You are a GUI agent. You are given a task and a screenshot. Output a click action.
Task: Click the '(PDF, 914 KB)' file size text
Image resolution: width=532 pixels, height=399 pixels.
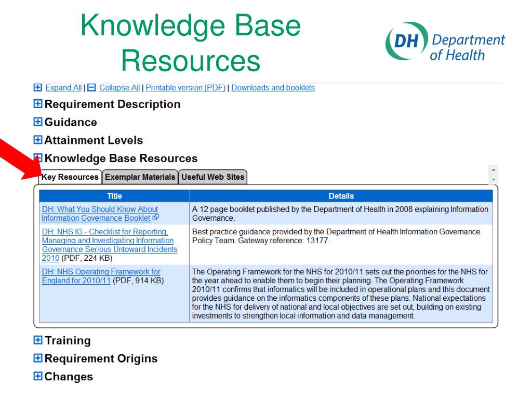click(x=138, y=281)
